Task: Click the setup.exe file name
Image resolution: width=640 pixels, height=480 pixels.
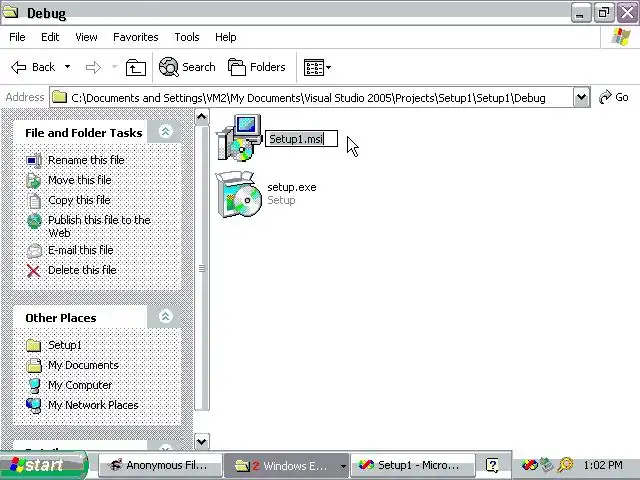Action: [x=292, y=187]
